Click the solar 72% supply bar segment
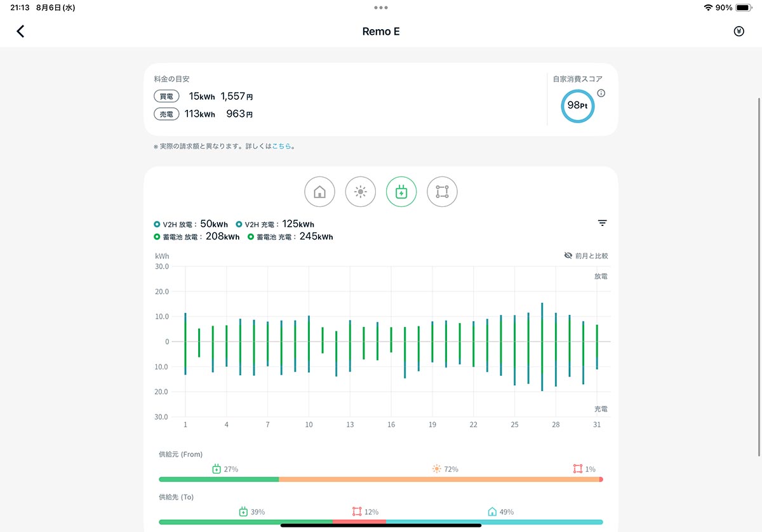 (x=439, y=479)
